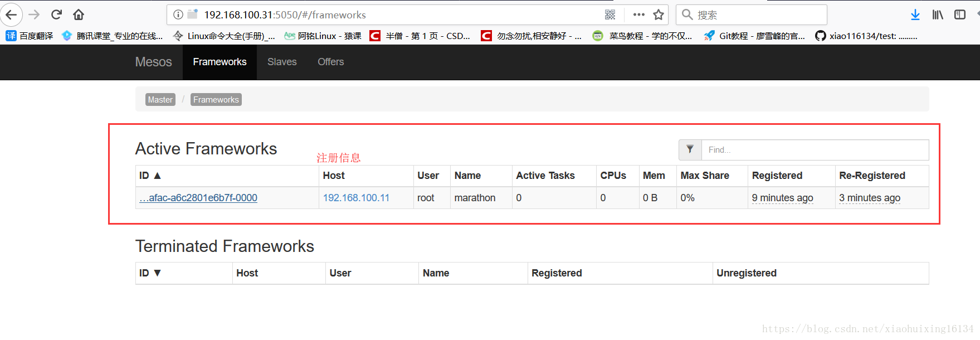Open page actions three-dot menu
The image size is (980, 340).
(639, 14)
